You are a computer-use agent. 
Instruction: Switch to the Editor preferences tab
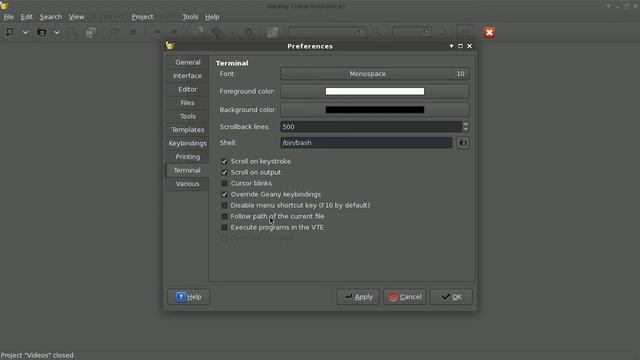188,89
